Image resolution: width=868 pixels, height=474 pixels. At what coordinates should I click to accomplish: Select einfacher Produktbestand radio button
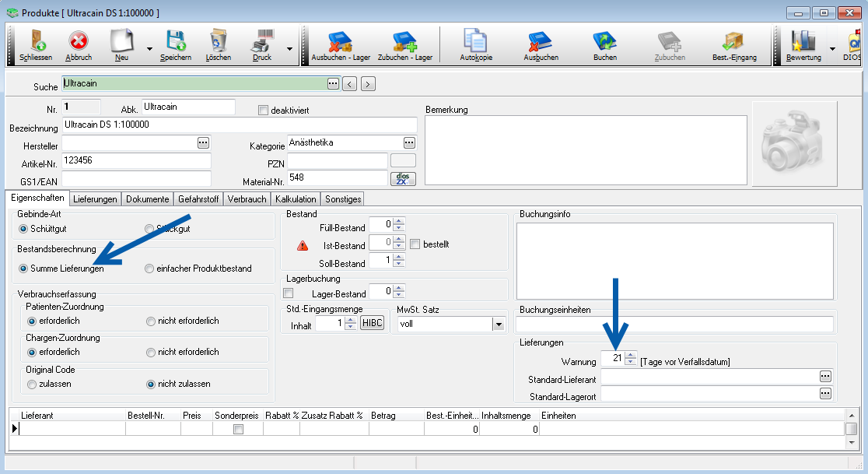(x=149, y=269)
